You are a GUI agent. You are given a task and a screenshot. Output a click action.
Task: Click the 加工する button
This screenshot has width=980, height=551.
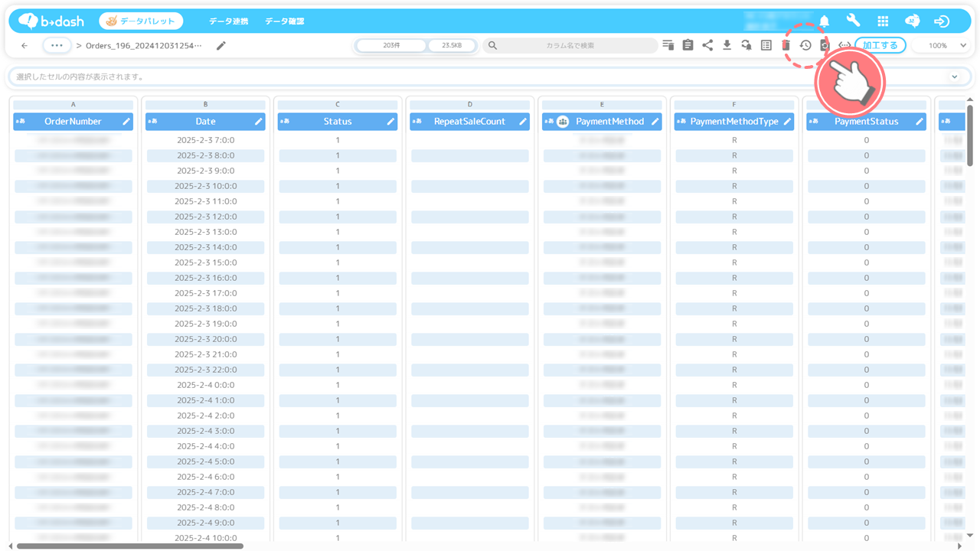click(x=880, y=46)
